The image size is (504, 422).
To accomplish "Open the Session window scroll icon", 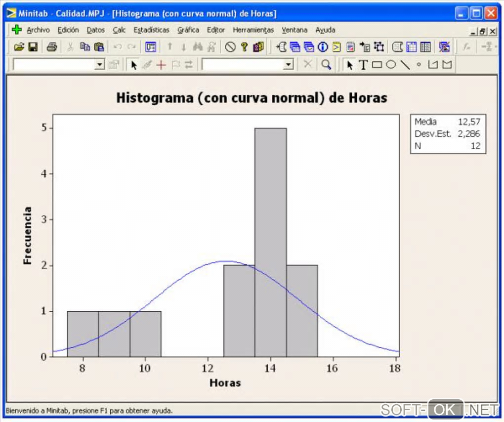I will [397, 47].
